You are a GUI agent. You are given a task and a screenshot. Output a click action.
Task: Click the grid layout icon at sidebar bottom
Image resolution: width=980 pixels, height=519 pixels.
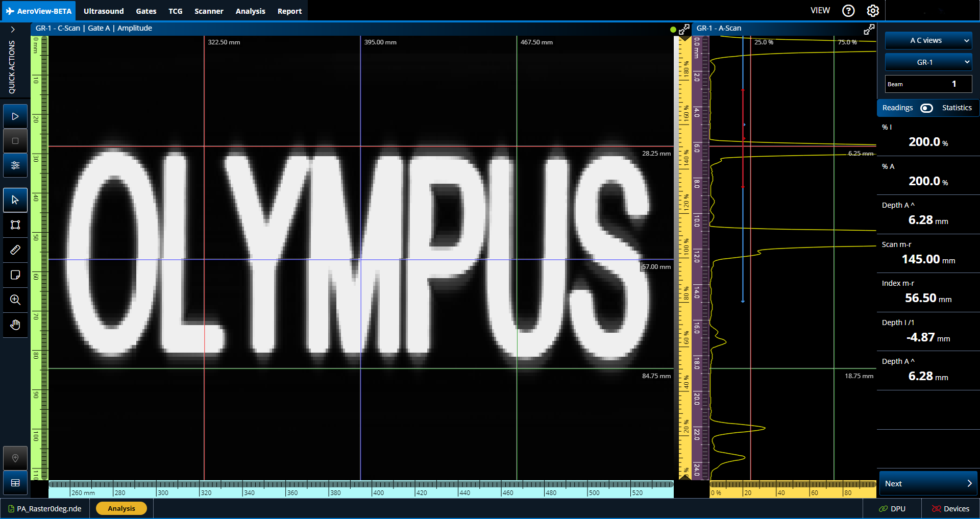click(15, 483)
